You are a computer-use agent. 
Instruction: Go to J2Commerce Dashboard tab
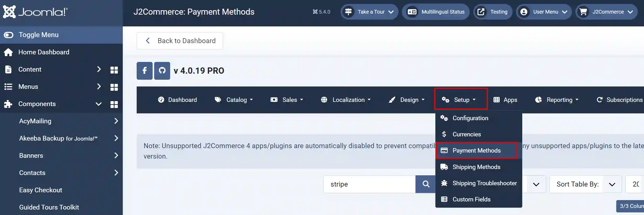click(x=177, y=100)
